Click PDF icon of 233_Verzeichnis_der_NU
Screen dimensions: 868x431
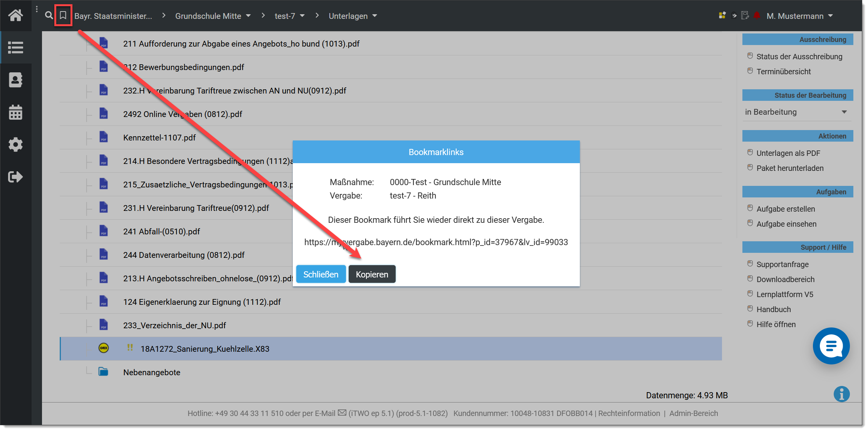pyautogui.click(x=103, y=324)
